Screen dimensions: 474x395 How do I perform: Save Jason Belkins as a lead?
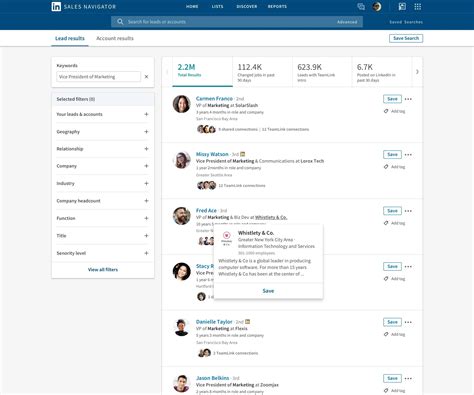coord(392,378)
